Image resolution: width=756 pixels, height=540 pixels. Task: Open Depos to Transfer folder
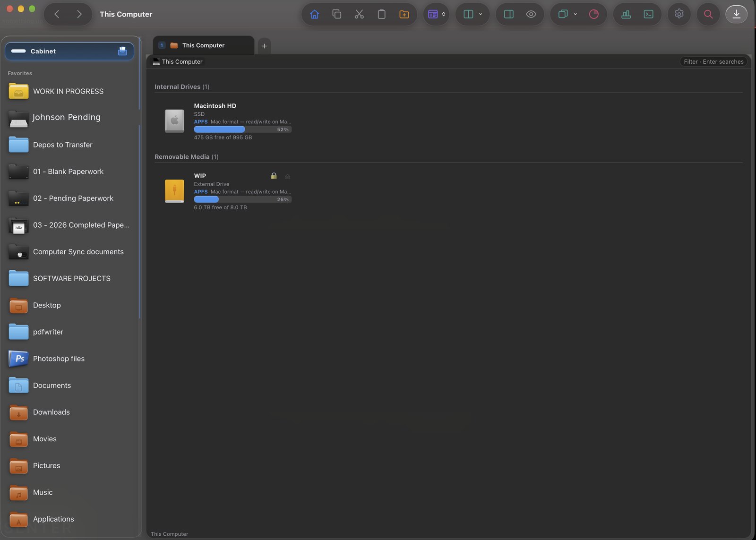pyautogui.click(x=69, y=145)
